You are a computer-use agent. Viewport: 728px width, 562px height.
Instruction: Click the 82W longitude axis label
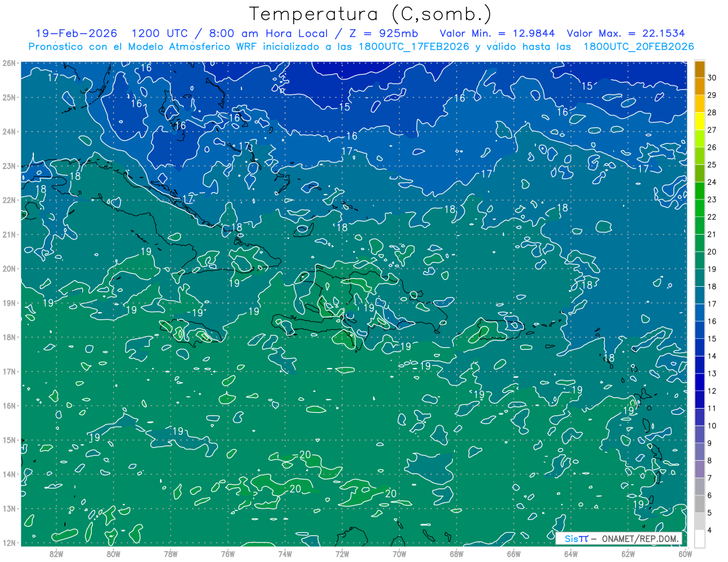pyautogui.click(x=56, y=554)
